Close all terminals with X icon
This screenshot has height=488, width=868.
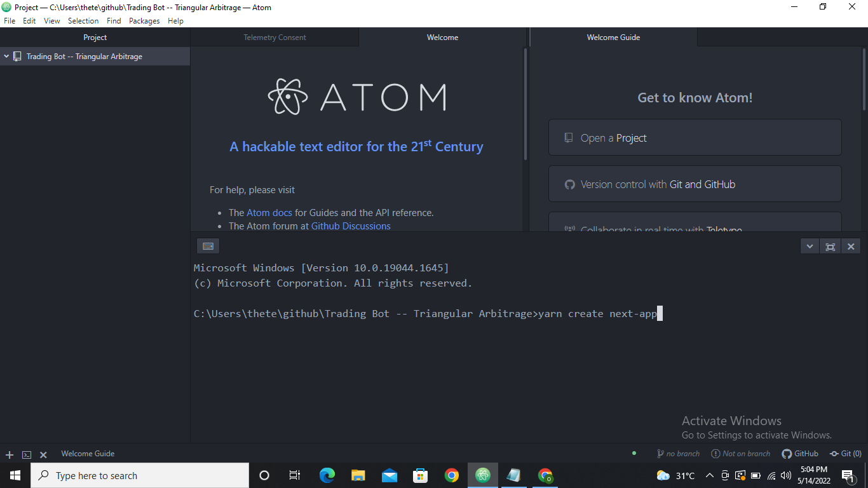[43, 455]
